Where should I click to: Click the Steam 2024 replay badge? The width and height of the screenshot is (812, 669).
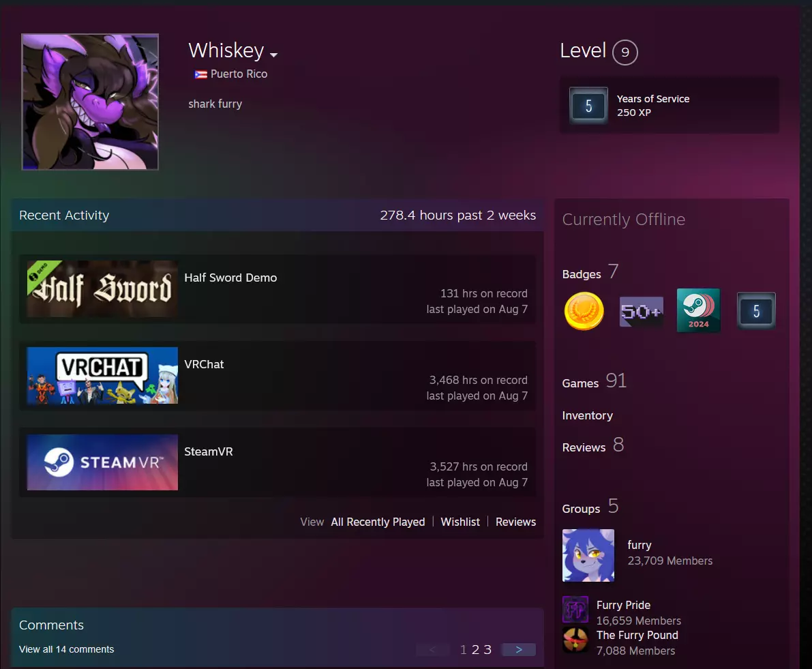pos(698,311)
